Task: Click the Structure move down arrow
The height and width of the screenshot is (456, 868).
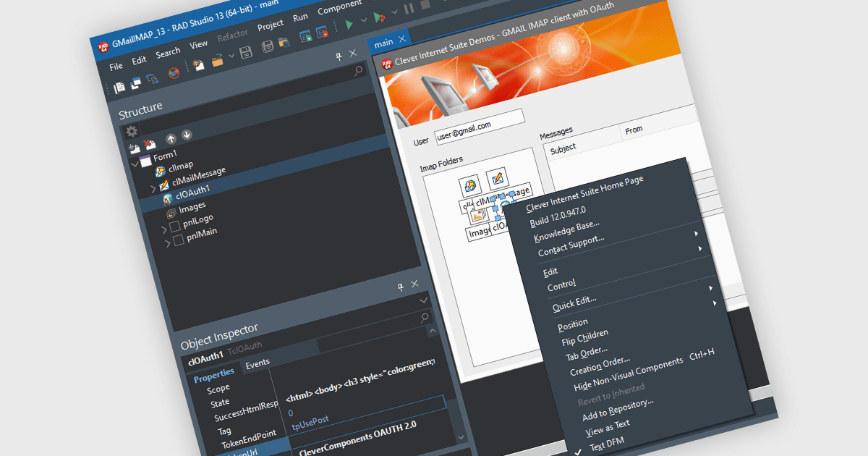Action: pyautogui.click(x=187, y=134)
